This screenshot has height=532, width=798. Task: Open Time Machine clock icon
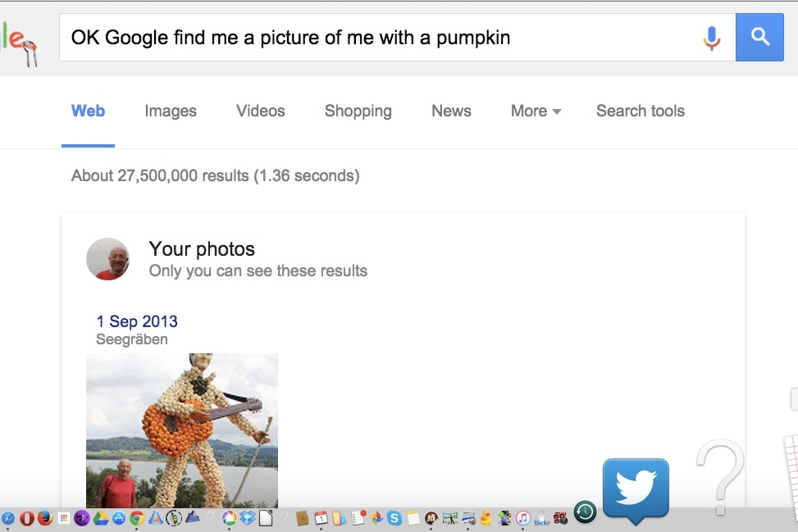click(586, 512)
